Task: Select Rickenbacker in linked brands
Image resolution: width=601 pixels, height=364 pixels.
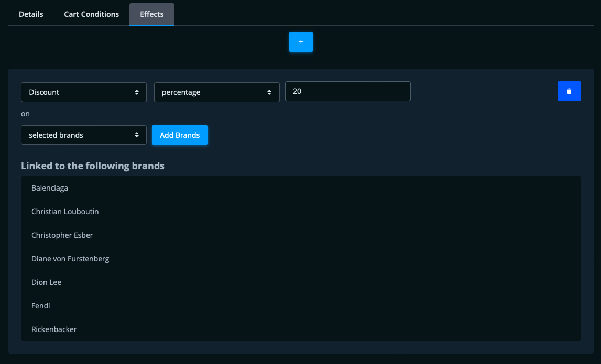Action: 54,329
